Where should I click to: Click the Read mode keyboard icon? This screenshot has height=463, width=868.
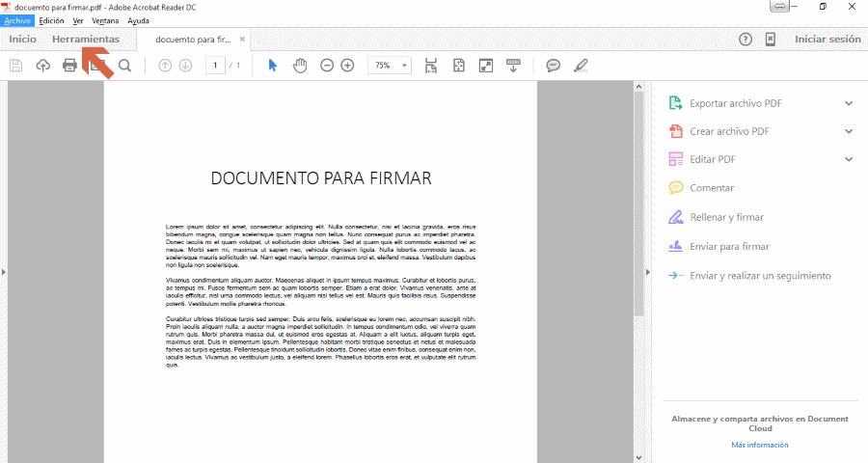click(x=513, y=66)
